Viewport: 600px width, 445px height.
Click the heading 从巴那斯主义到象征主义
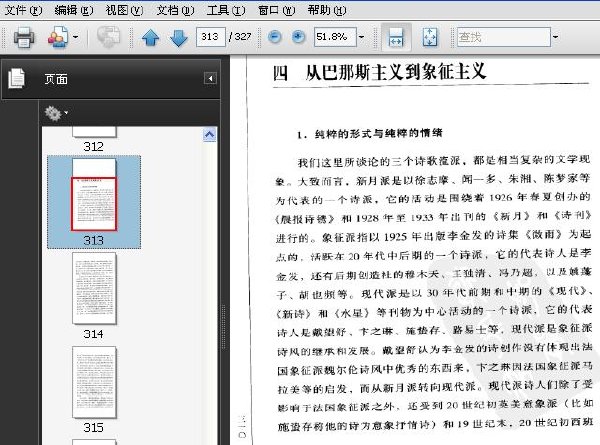click(x=396, y=72)
